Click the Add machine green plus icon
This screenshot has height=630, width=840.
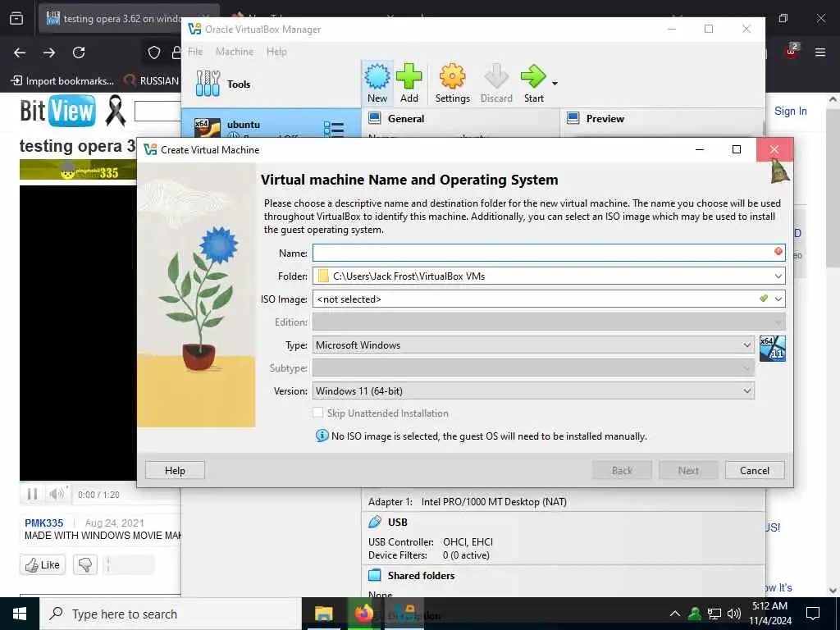tap(409, 76)
